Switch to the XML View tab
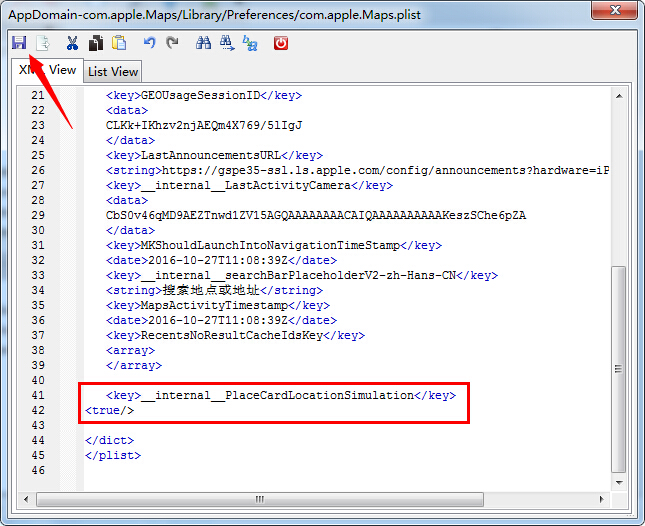 pyautogui.click(x=47, y=70)
